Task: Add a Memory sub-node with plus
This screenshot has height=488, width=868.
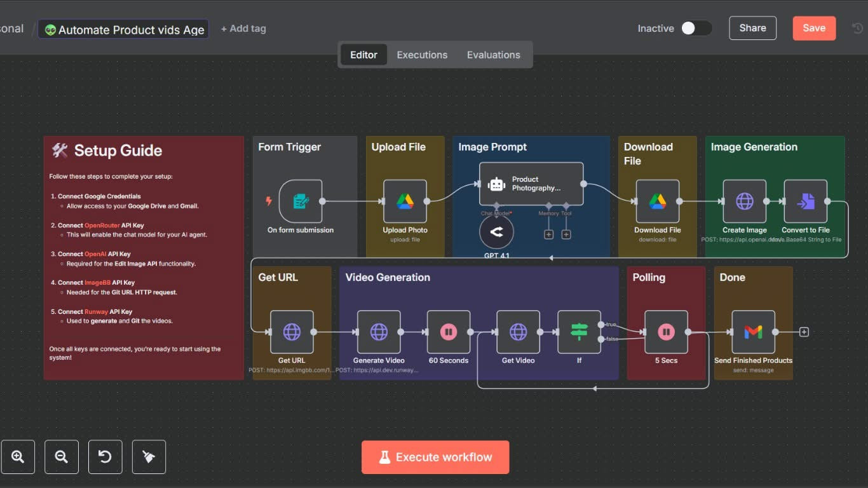Action: (x=548, y=234)
